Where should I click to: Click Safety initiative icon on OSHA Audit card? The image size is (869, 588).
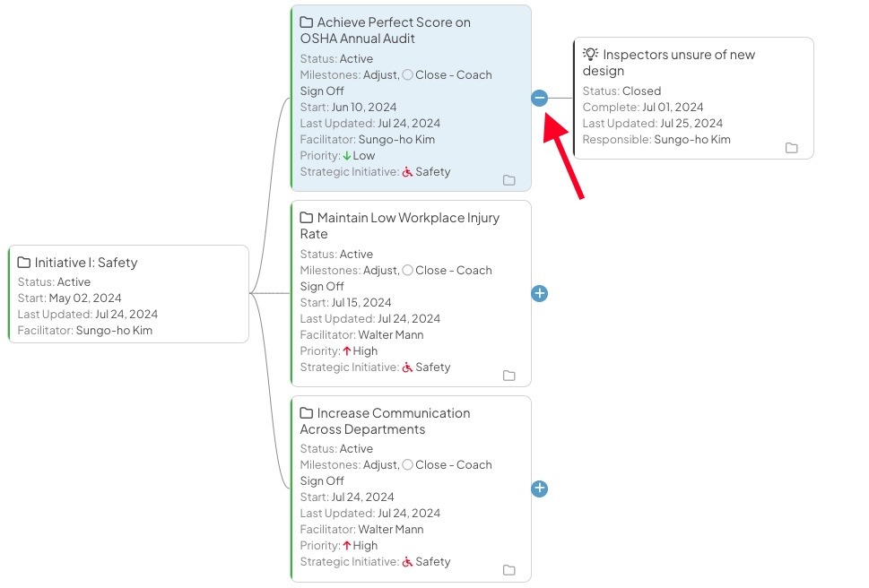407,172
